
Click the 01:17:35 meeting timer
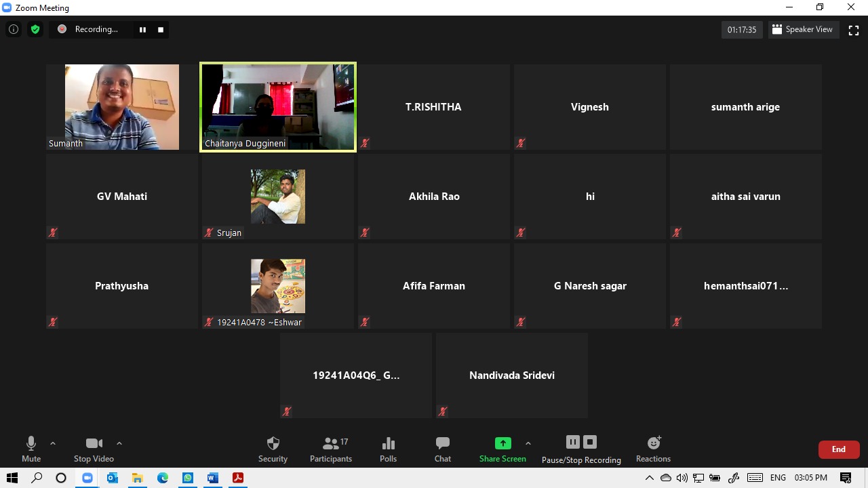742,29
